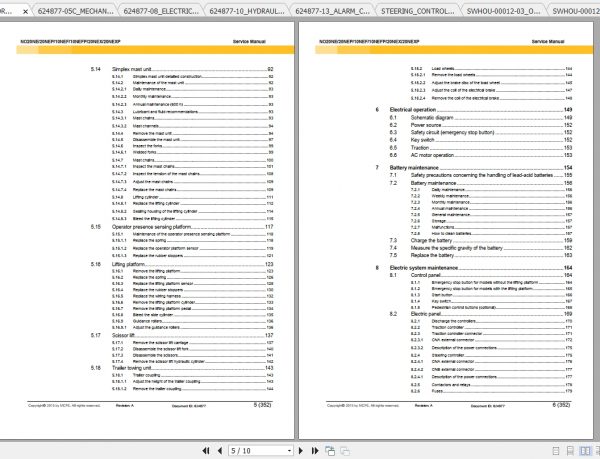The height and width of the screenshot is (459, 600).
Task: Close the current document tab
Action: click(25, 12)
